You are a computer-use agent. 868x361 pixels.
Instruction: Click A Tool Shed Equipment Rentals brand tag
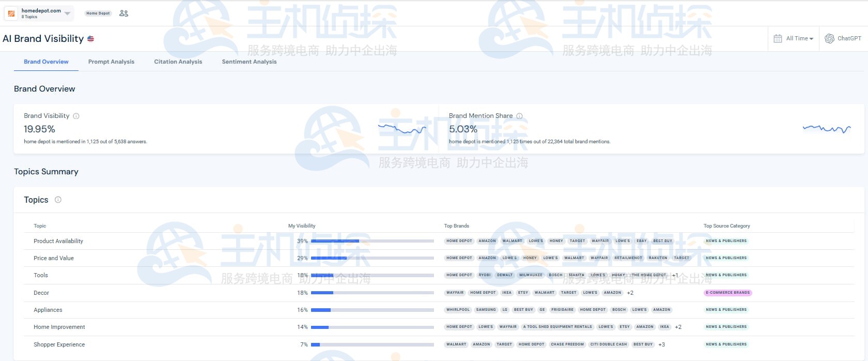(557, 327)
